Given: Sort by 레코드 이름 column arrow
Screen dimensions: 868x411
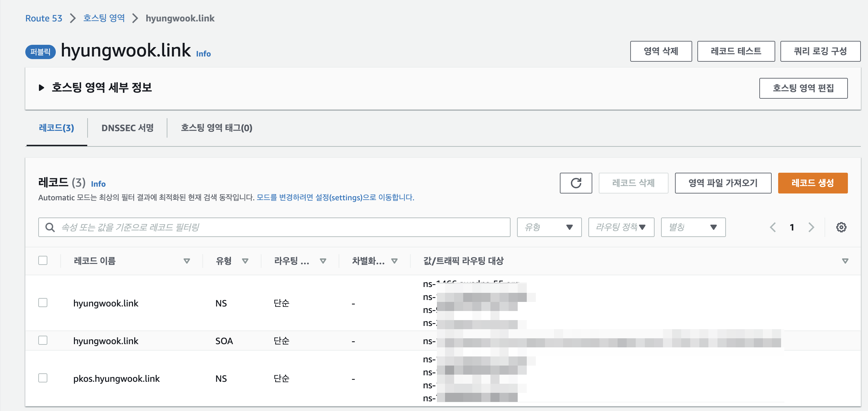Looking at the screenshot, I should point(186,261).
